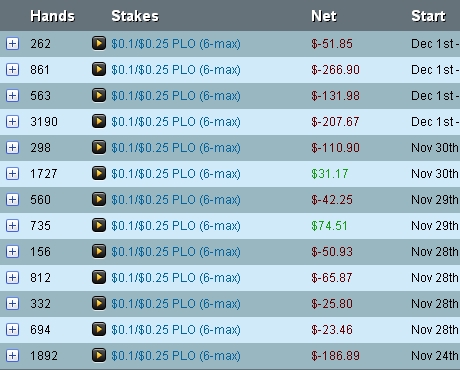Play the 262-hand session replay

(99, 43)
